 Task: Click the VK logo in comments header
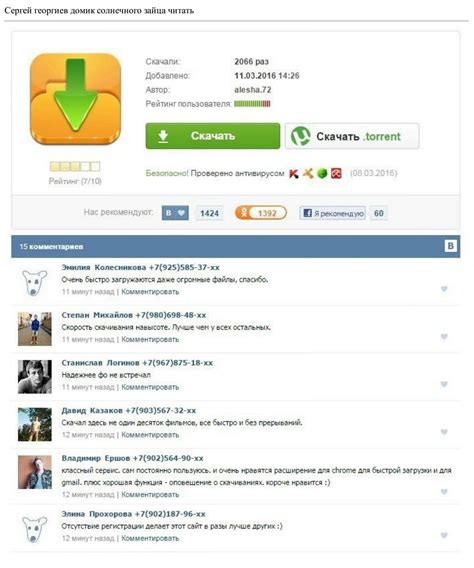pyautogui.click(x=450, y=246)
